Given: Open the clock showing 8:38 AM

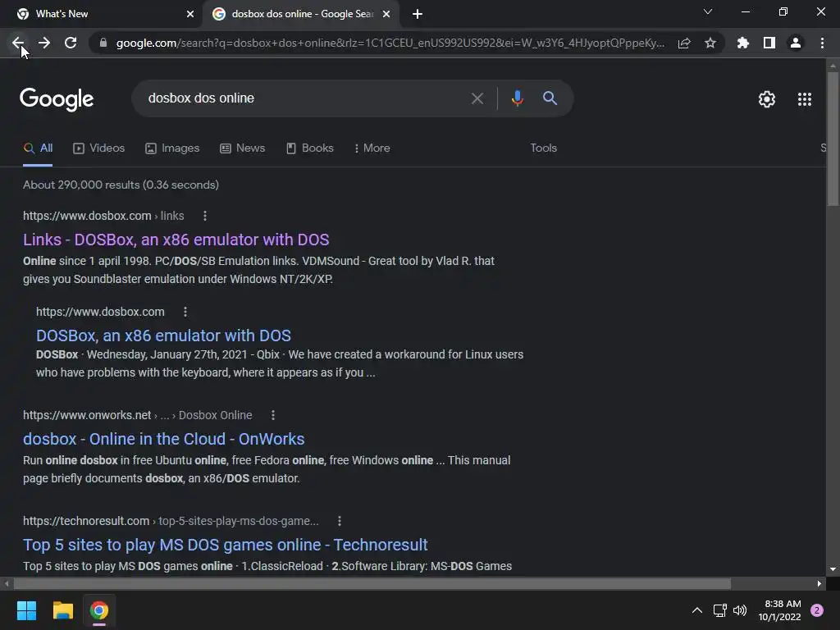Looking at the screenshot, I should (x=780, y=610).
